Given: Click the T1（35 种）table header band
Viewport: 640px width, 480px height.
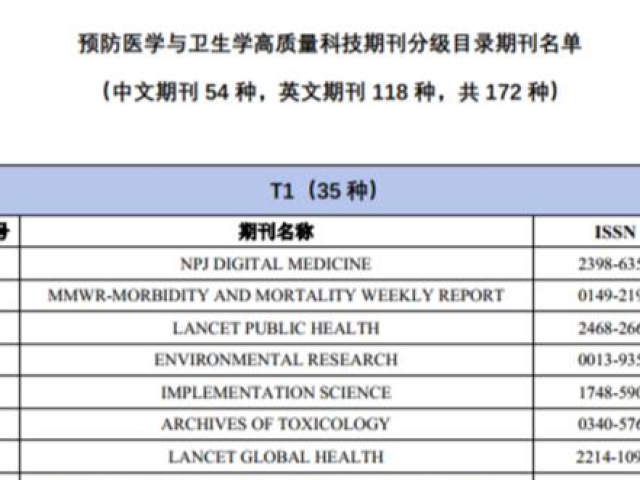Looking at the screenshot, I should click(x=320, y=190).
